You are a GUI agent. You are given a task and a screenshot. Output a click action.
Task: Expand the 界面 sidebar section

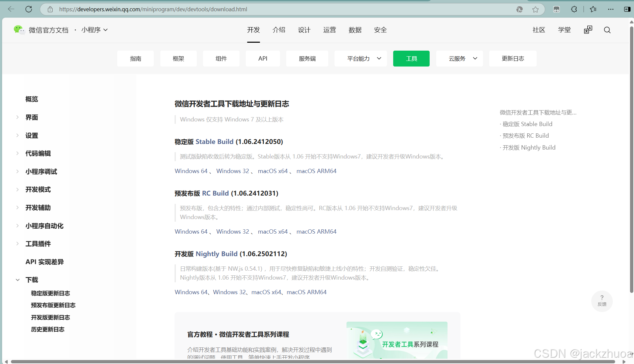tap(18, 117)
